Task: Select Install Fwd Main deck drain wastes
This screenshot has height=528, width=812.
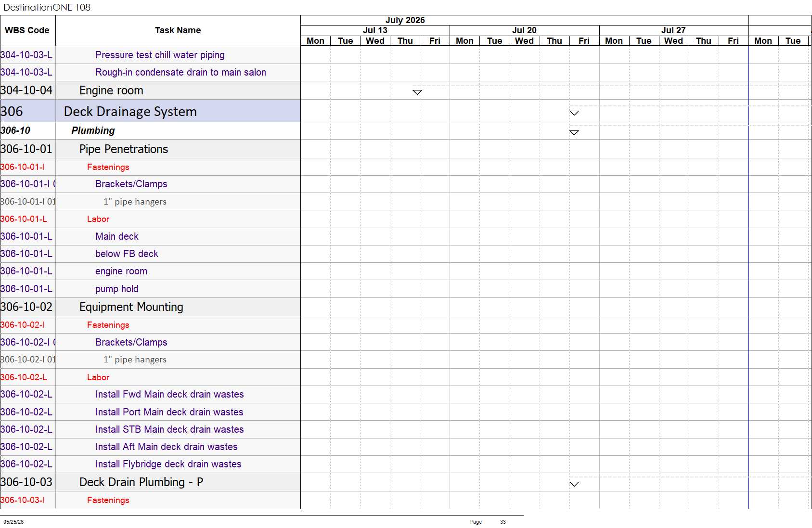Action: pos(169,394)
